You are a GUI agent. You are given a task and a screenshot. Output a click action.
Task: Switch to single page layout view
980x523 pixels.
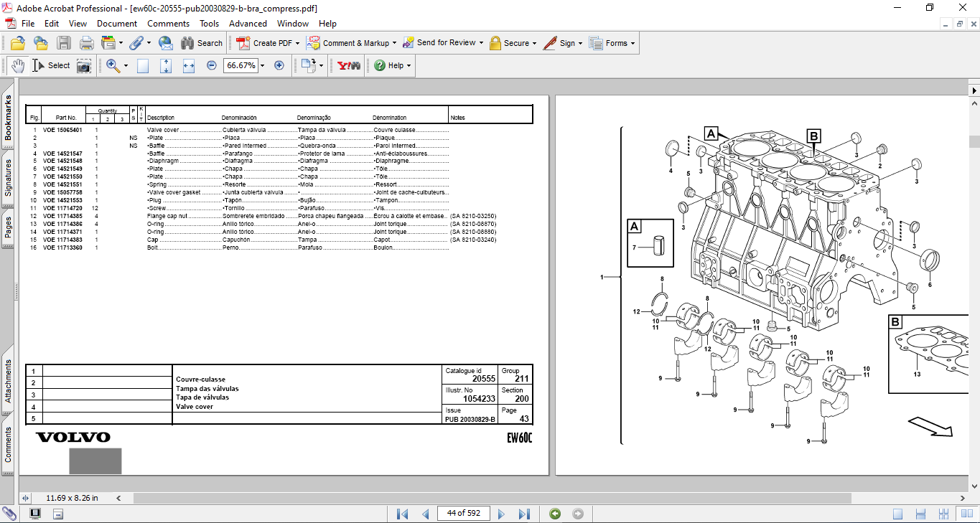click(898, 514)
